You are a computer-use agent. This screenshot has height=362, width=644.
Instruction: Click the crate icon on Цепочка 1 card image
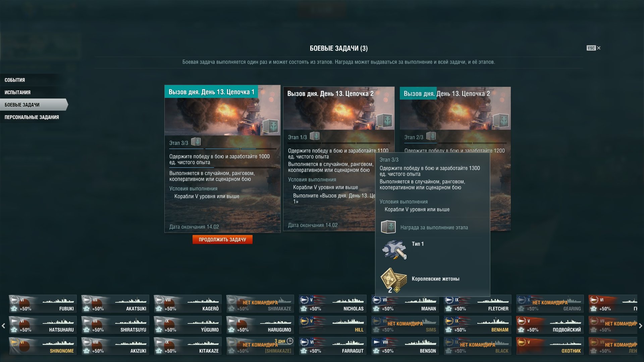[270, 126]
